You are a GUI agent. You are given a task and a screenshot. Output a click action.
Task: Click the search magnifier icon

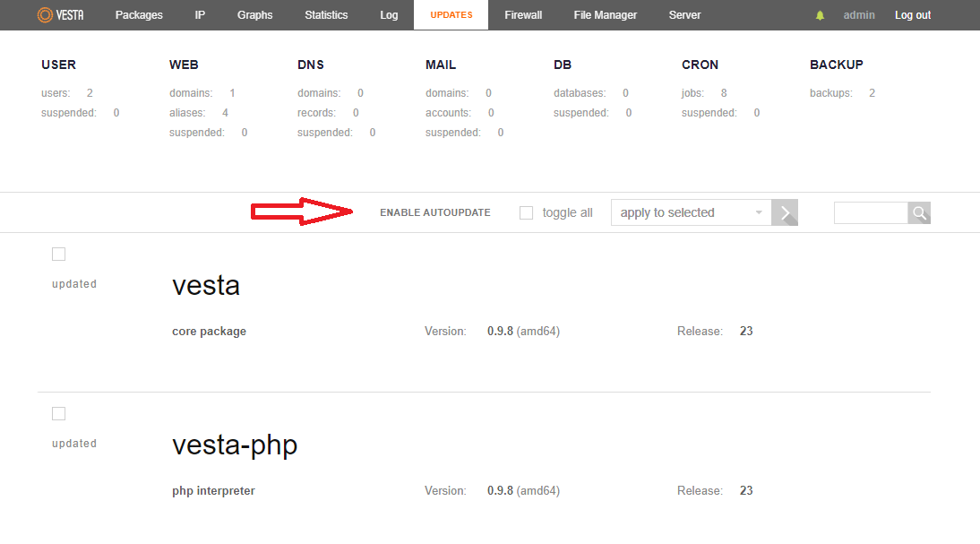[919, 213]
